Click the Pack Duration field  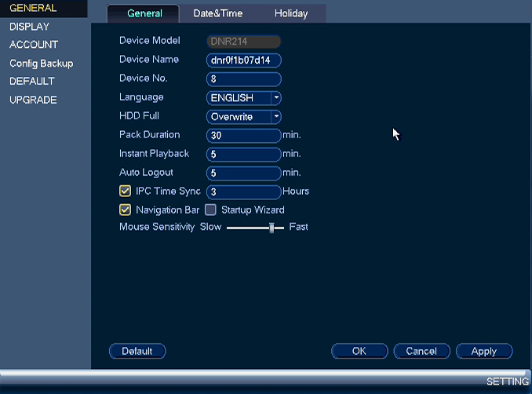pos(243,136)
